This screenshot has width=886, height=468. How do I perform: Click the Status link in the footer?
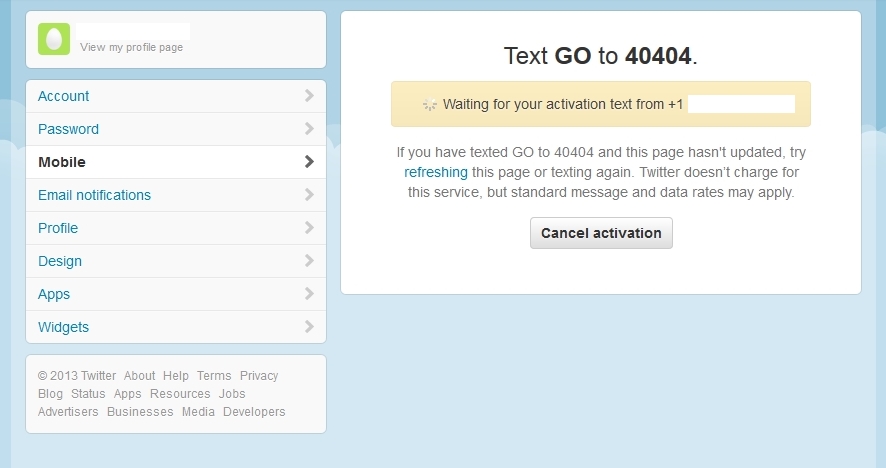pos(88,394)
